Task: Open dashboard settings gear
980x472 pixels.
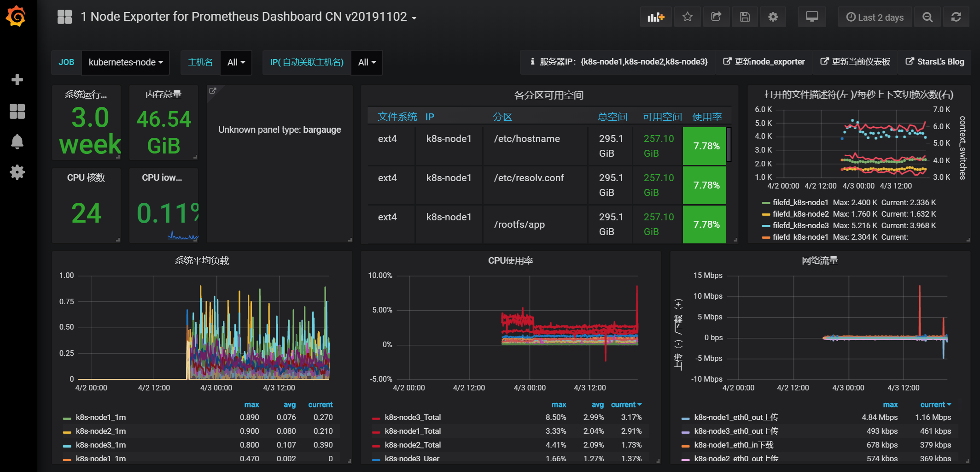Action: (773, 17)
